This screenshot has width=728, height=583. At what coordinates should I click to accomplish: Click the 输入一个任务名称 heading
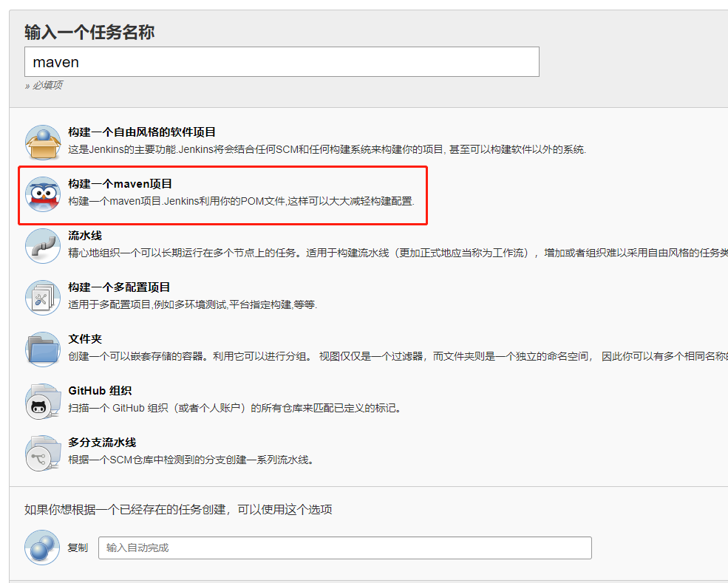(89, 33)
